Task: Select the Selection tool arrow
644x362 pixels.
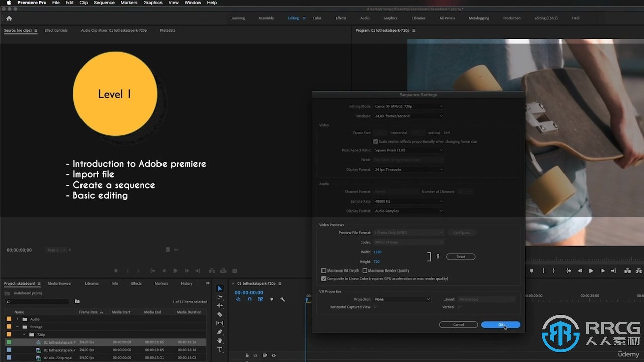Action: 220,288
